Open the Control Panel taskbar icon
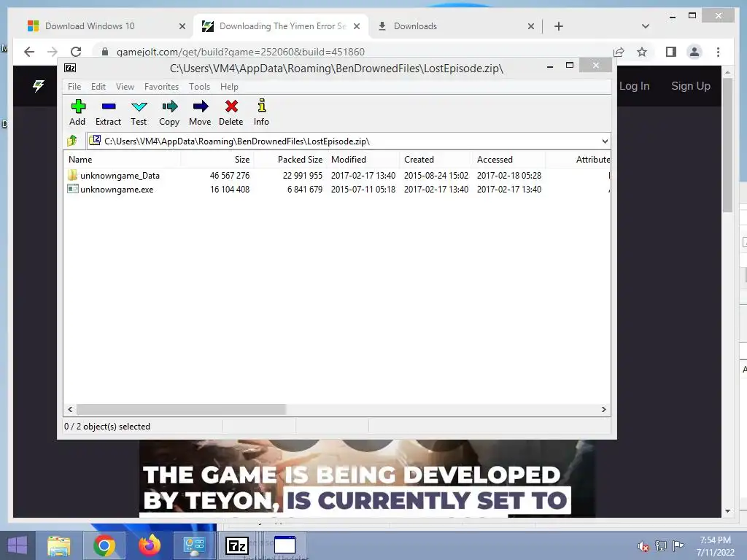 point(194,545)
